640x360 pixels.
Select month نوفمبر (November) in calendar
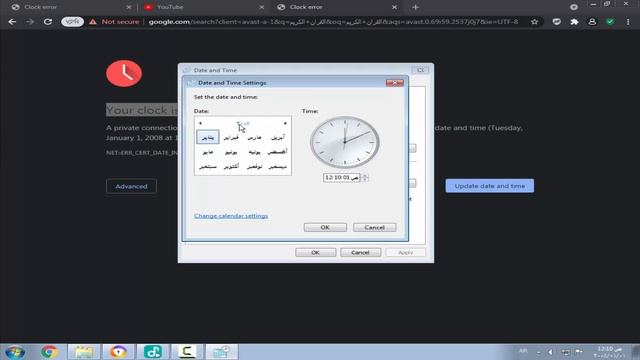[254, 167]
